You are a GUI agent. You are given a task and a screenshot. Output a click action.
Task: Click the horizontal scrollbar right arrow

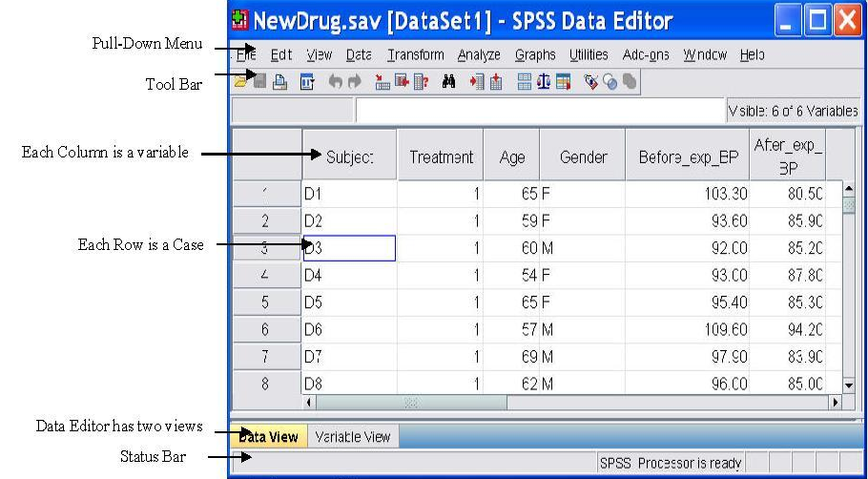pyautogui.click(x=837, y=403)
